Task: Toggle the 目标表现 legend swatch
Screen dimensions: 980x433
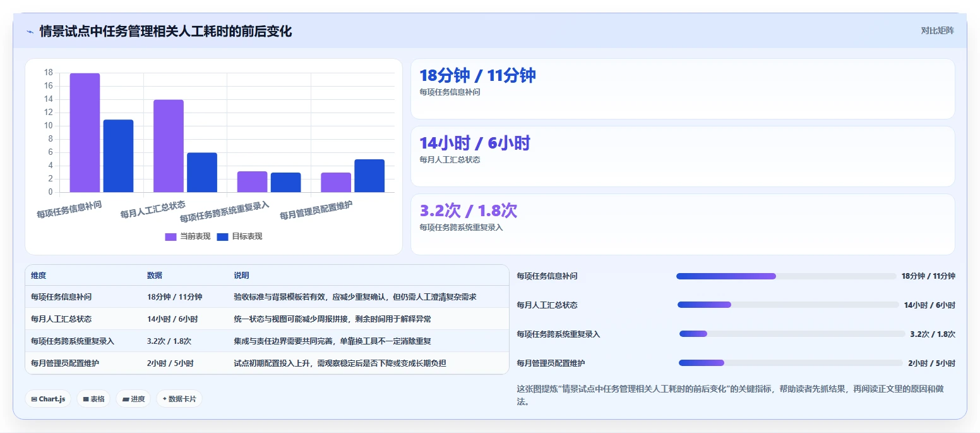Action: click(222, 236)
